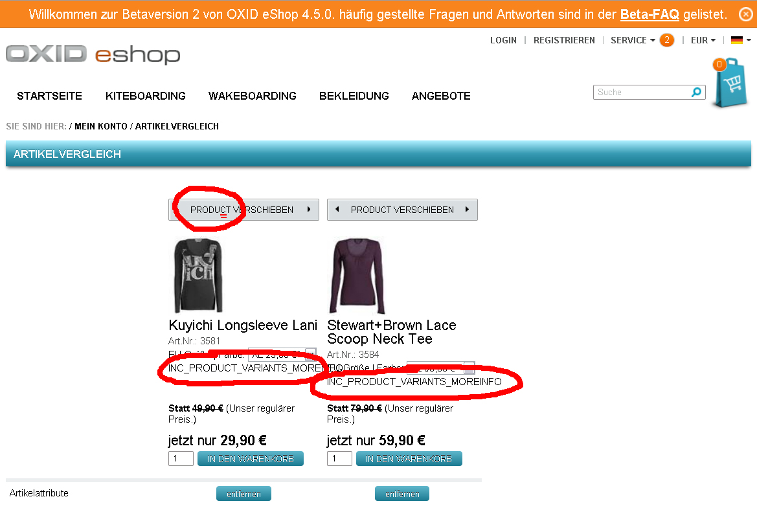Click the search magnifier icon

(x=696, y=92)
